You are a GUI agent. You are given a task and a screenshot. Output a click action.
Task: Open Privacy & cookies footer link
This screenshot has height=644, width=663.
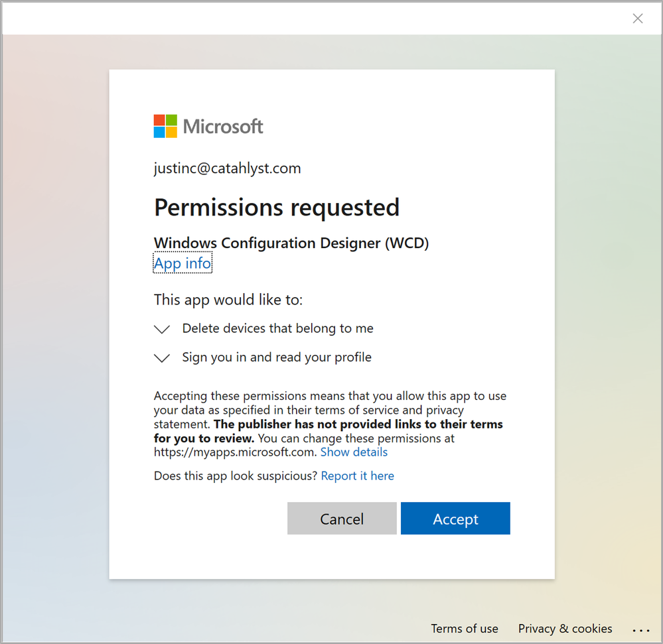[565, 629]
